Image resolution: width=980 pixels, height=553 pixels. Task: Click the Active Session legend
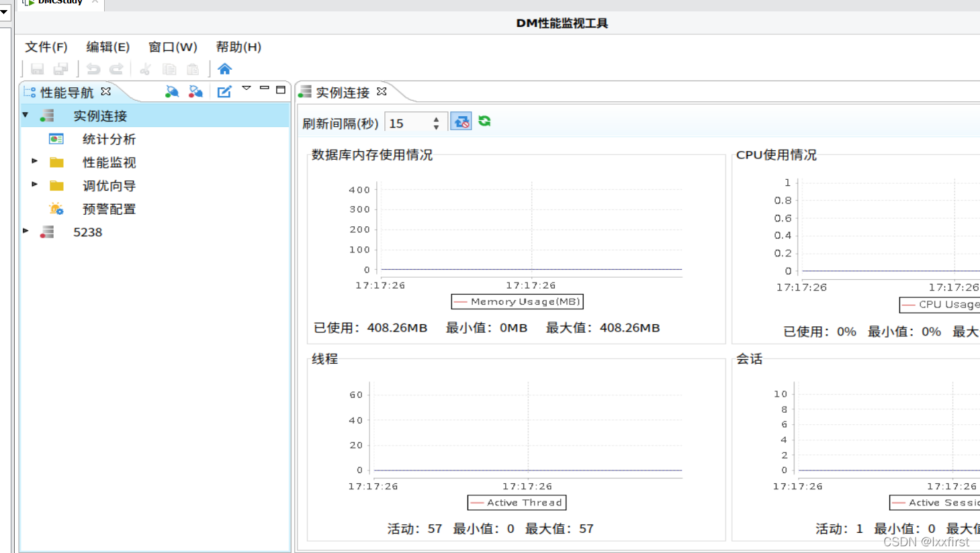[x=935, y=503]
